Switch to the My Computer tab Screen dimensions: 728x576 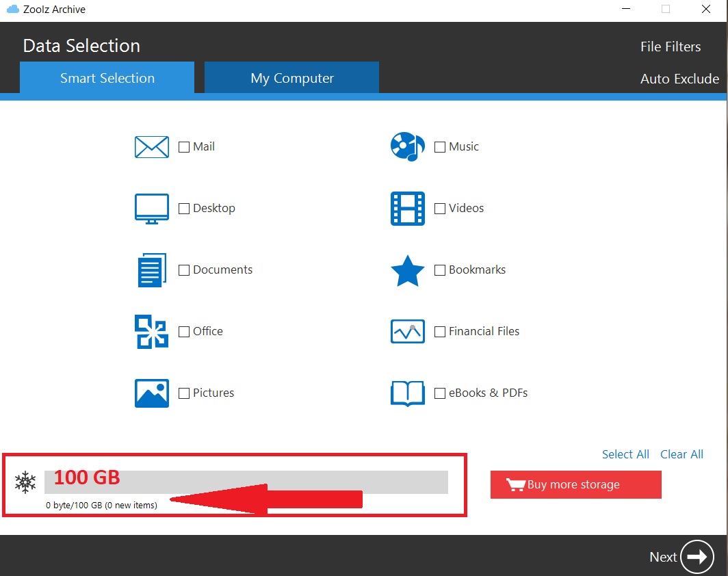tap(291, 78)
